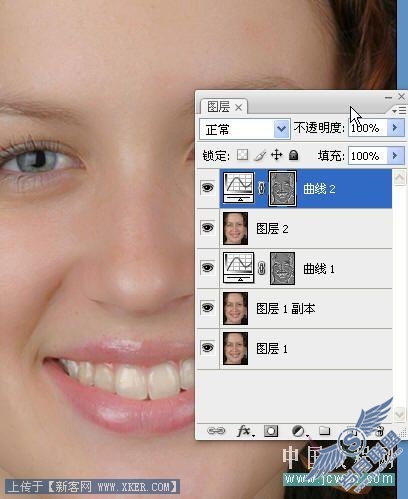
Task: Click the lock all padlock icon
Action: pyautogui.click(x=293, y=155)
